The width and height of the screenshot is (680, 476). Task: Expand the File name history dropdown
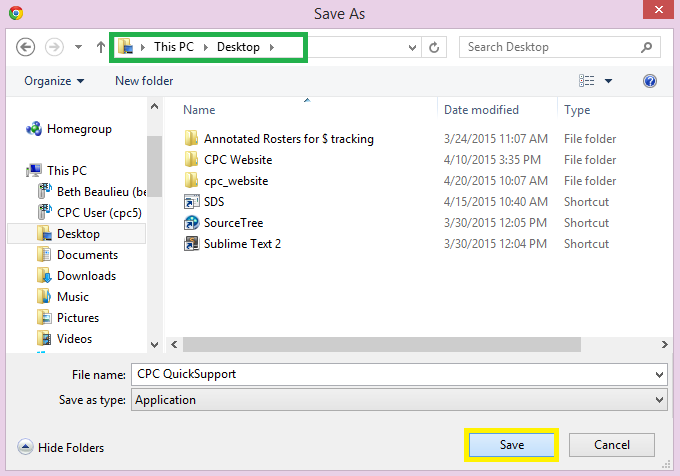click(x=659, y=375)
